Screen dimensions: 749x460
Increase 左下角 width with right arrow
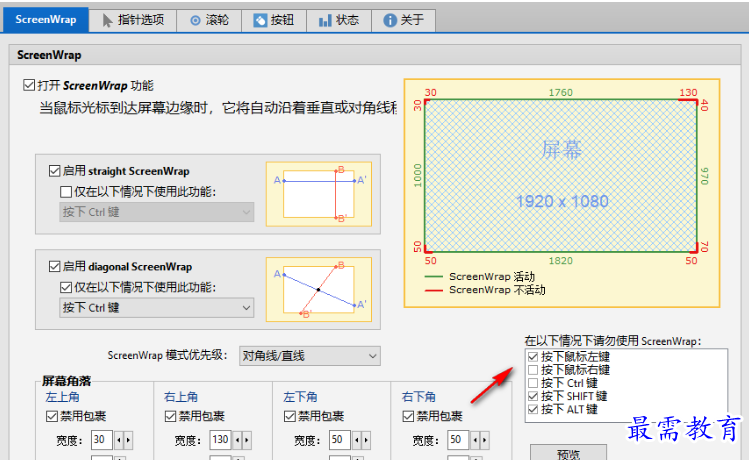coord(366,440)
